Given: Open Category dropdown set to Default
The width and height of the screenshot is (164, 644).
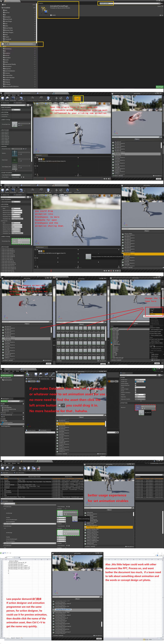Looking at the screenshot, I should pyautogui.click(x=140, y=395).
